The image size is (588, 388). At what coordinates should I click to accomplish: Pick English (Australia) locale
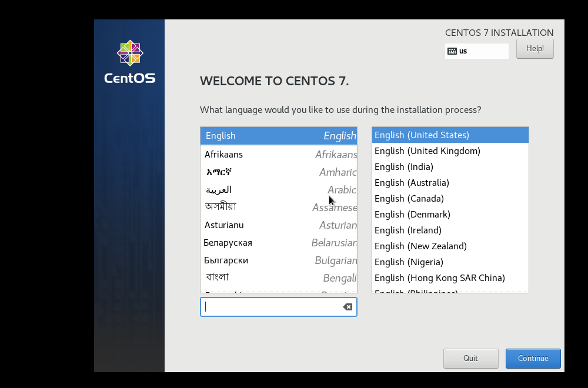450,183
